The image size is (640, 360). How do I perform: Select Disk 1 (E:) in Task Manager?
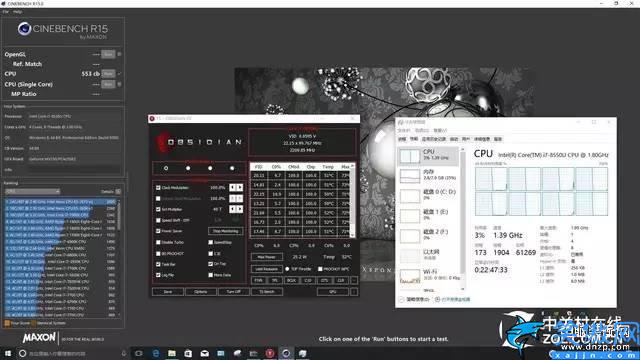click(x=429, y=216)
